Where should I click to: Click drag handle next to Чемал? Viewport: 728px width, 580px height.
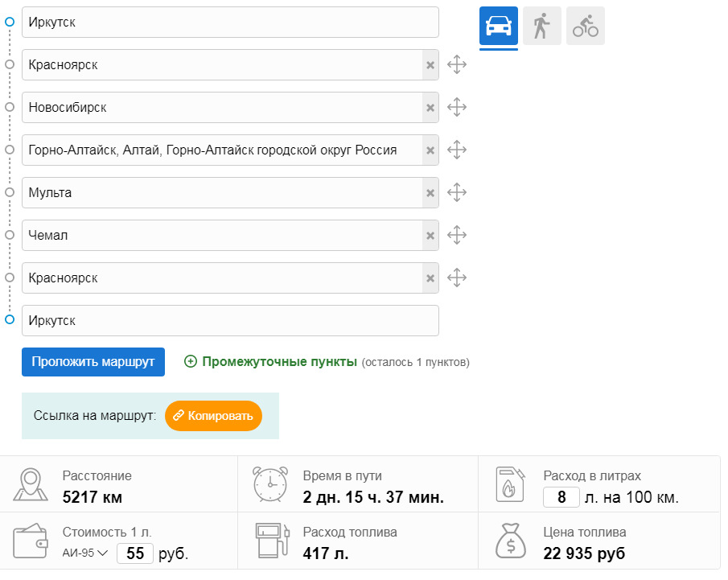point(457,235)
